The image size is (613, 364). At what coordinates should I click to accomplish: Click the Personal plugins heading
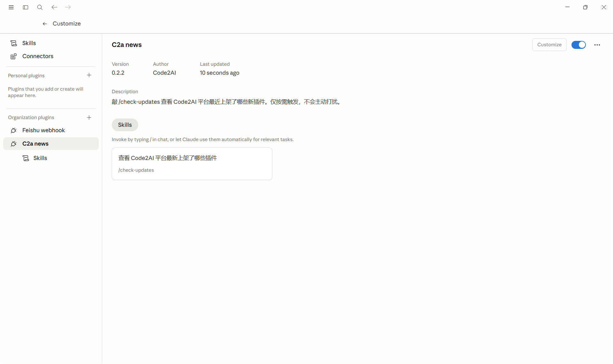click(x=26, y=76)
